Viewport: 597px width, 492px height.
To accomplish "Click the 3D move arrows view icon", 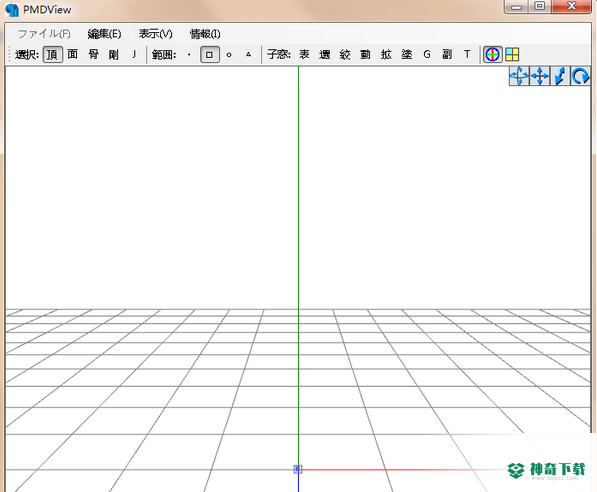I will [519, 76].
